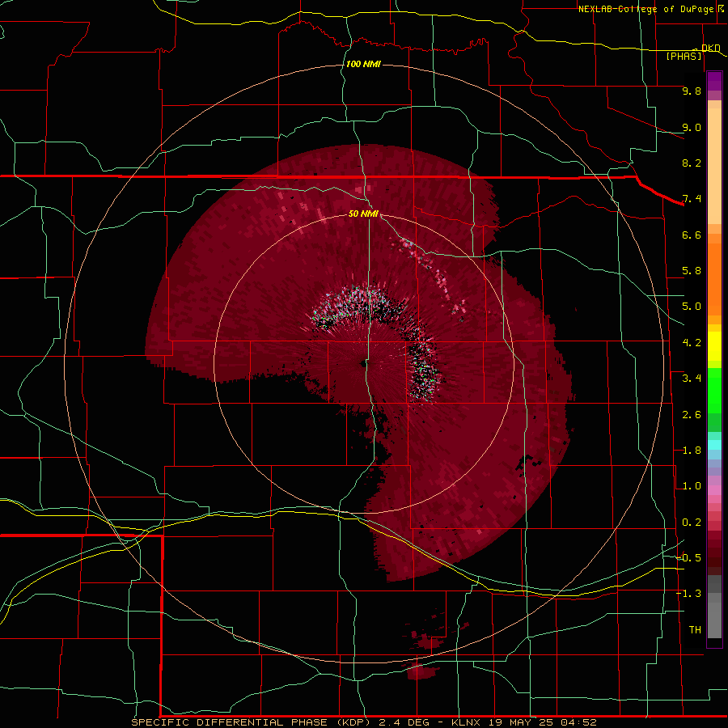Click the -1.3 scale value
Viewport: 728px width, 728px height.
click(689, 594)
